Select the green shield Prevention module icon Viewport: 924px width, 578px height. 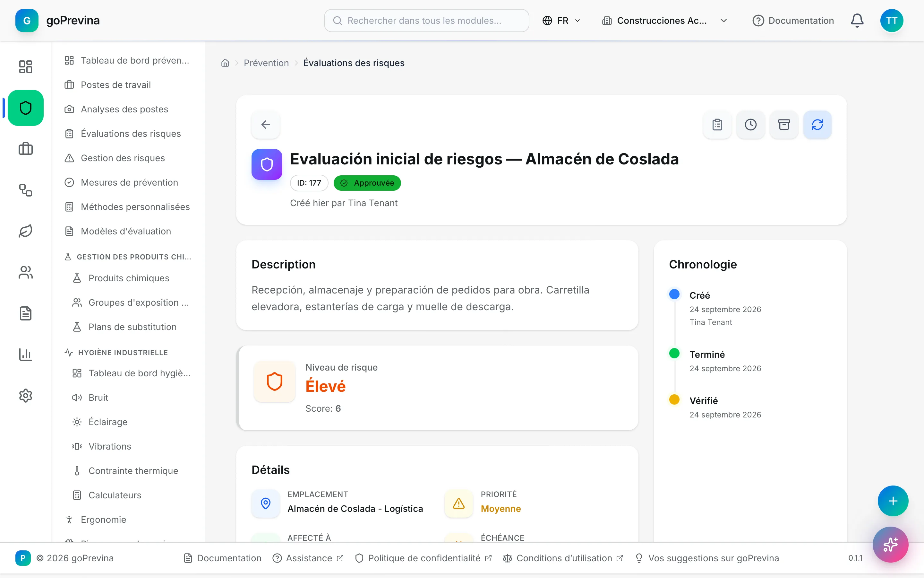pos(26,108)
